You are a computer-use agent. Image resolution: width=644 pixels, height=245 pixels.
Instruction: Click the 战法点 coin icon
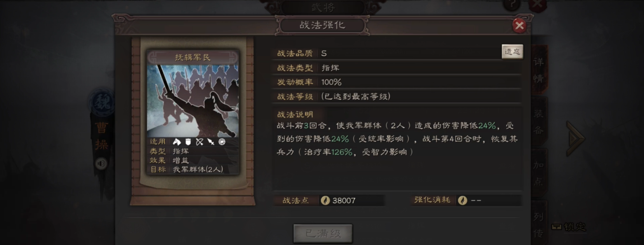click(x=325, y=200)
